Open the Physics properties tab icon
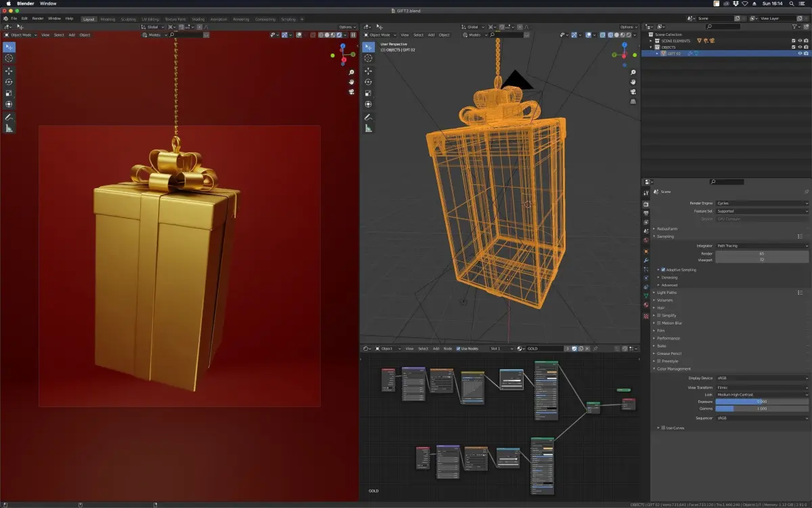The height and width of the screenshot is (508, 812). click(x=646, y=278)
